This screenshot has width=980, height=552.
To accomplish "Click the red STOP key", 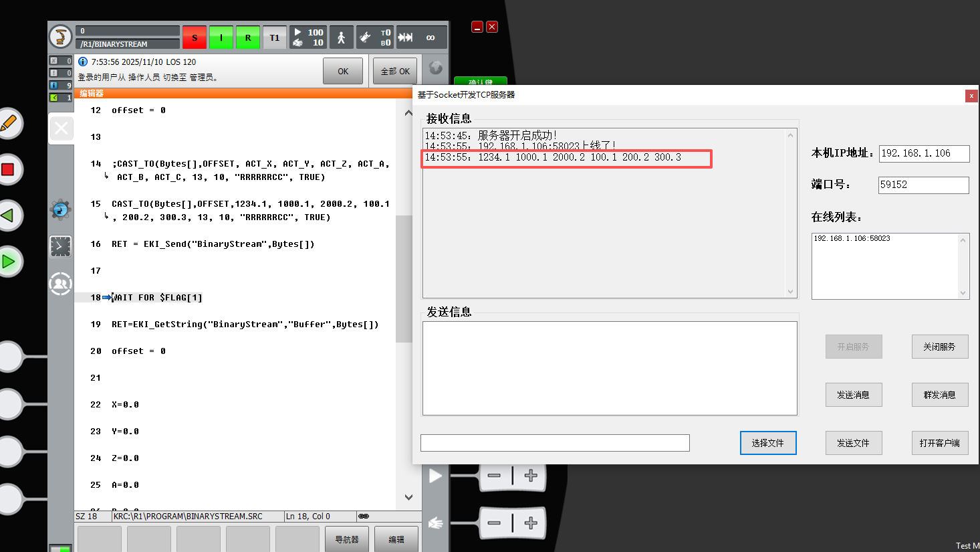I will tap(9, 169).
